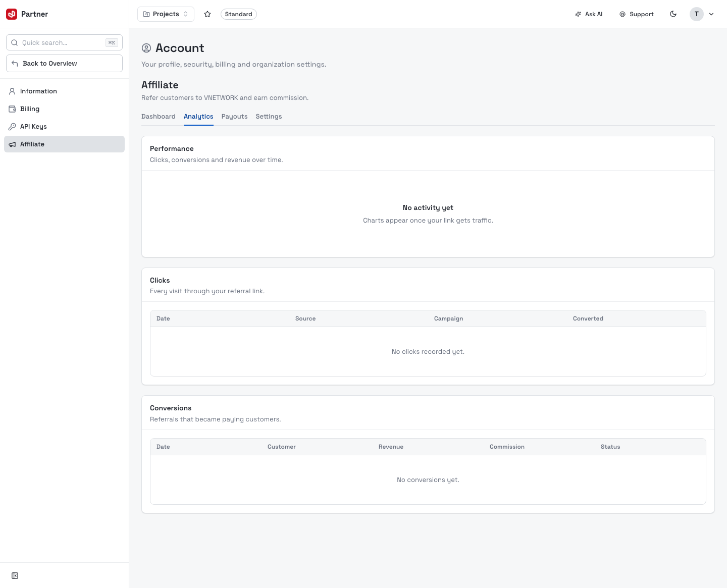727x588 pixels.
Task: Click the Projects folder icon
Action: 146,14
